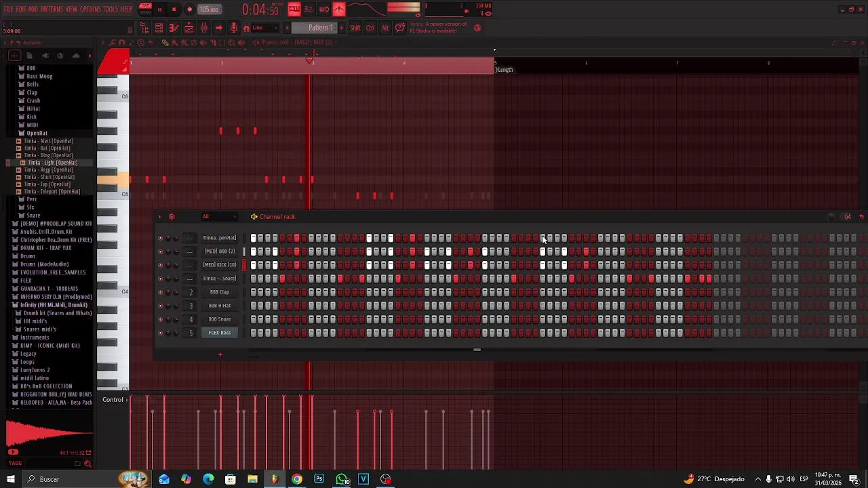868x488 pixels.
Task: Click the microphone recording icon
Action: tap(233, 28)
